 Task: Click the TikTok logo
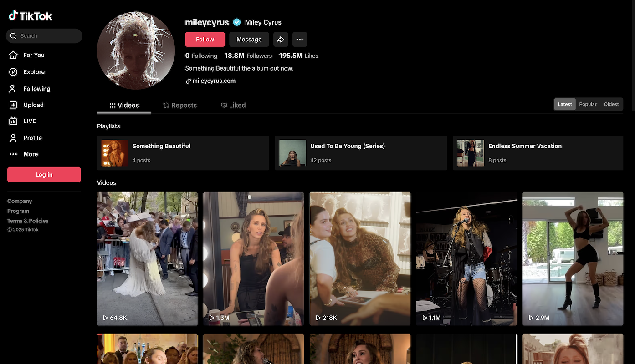pyautogui.click(x=31, y=16)
